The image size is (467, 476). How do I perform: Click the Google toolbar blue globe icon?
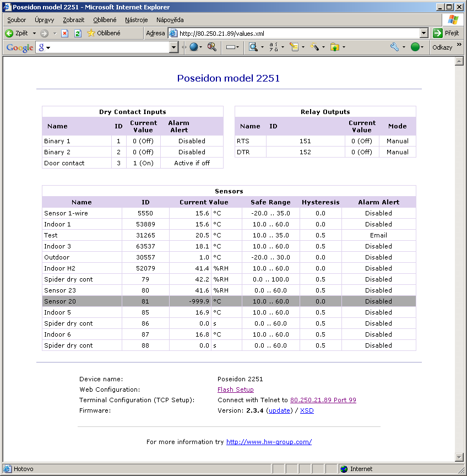tap(194, 47)
